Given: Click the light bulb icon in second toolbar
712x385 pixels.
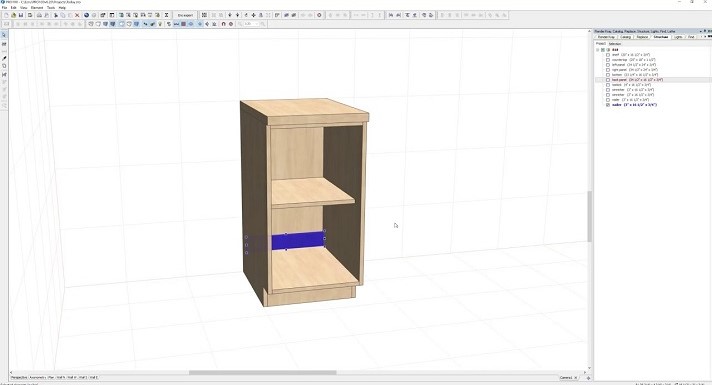Looking at the screenshot, I should pyautogui.click(x=160, y=24).
